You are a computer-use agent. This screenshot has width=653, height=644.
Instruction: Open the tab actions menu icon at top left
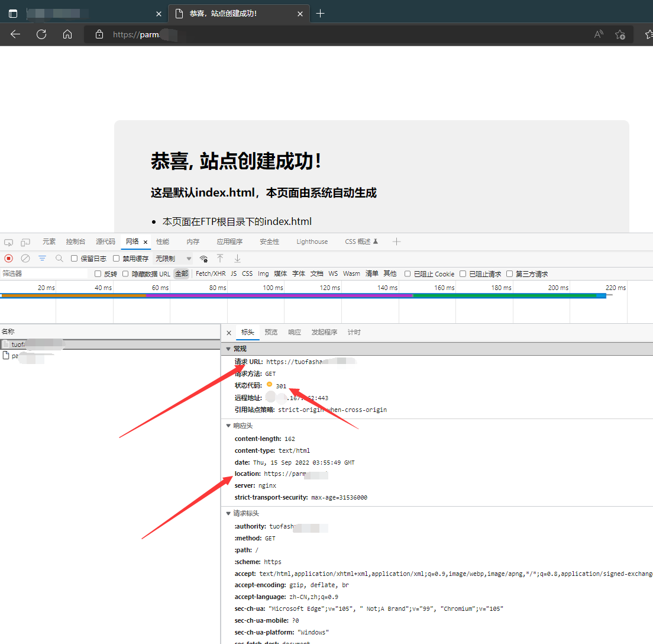[13, 14]
